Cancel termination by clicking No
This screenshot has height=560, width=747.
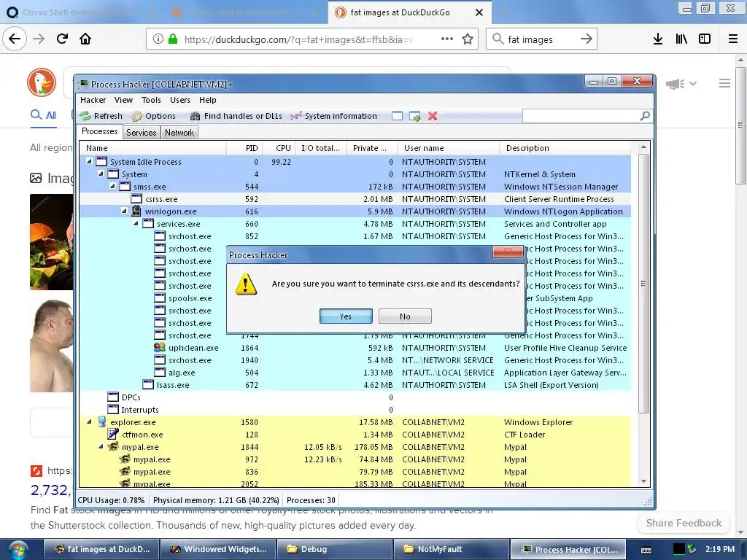[405, 316]
